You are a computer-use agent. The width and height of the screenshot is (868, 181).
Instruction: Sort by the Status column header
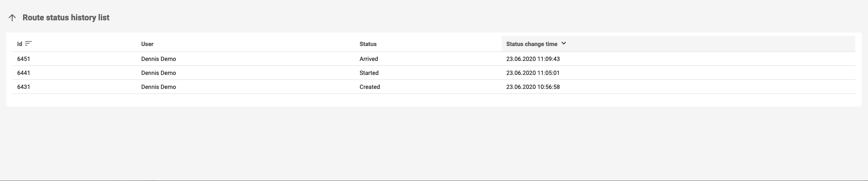point(368,44)
